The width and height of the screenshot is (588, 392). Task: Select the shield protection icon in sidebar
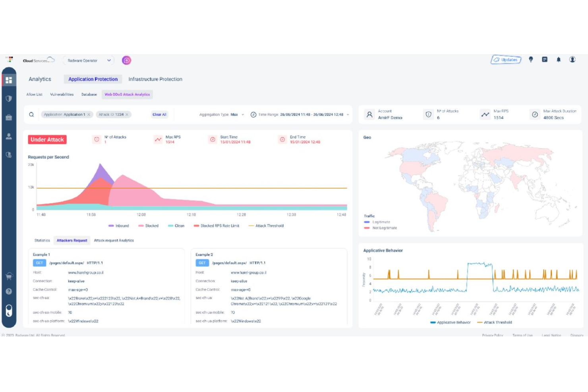click(9, 98)
